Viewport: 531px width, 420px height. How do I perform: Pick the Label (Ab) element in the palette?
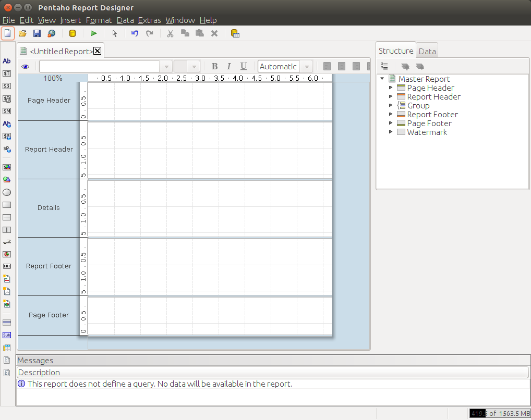pyautogui.click(x=7, y=61)
